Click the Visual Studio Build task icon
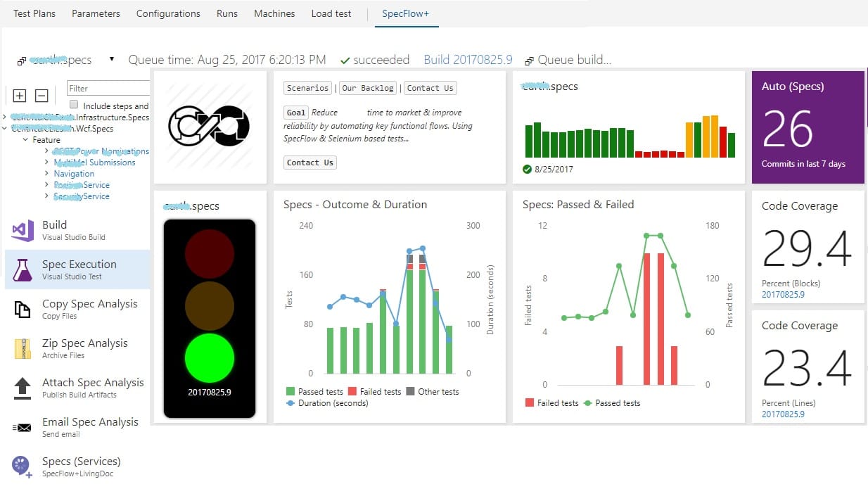The image size is (868, 496). (x=23, y=231)
